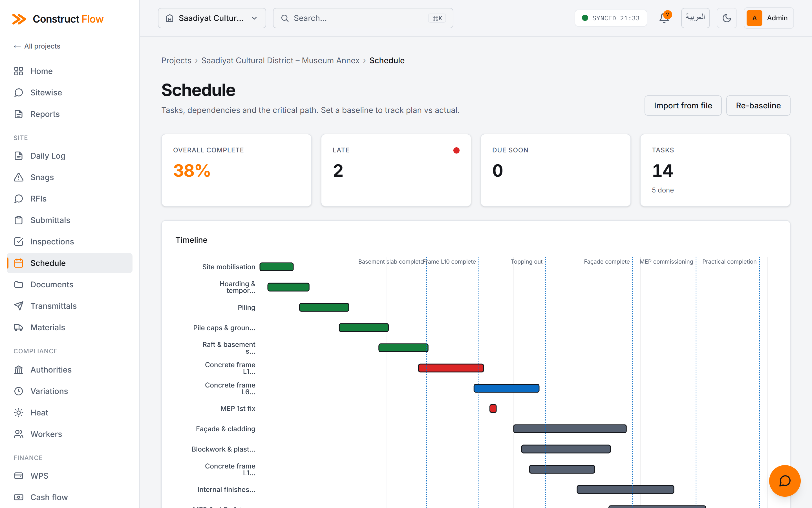The width and height of the screenshot is (812, 508).
Task: Click the red Concrete frame L1 bar
Action: tap(451, 368)
